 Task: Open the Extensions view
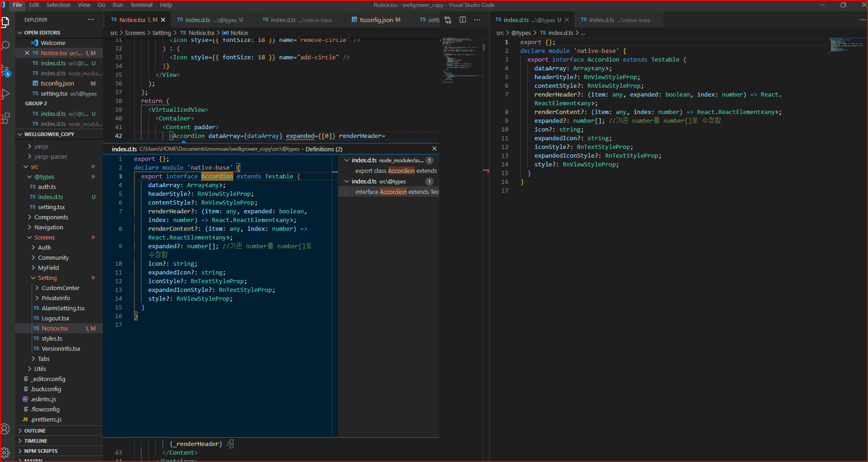click(x=6, y=118)
